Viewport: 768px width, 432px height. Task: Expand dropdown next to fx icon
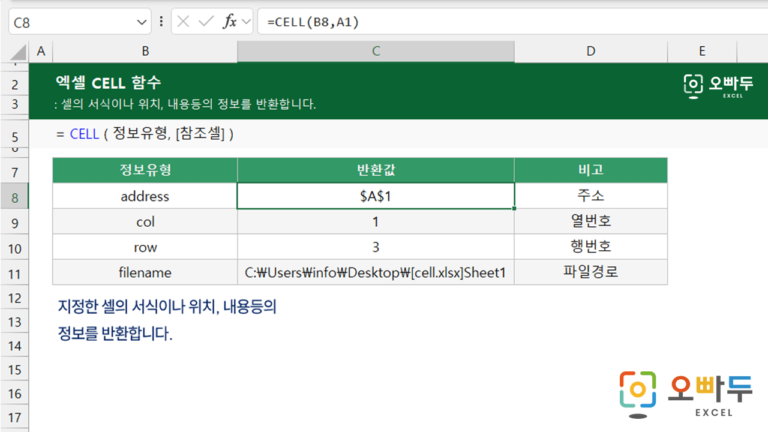246,22
